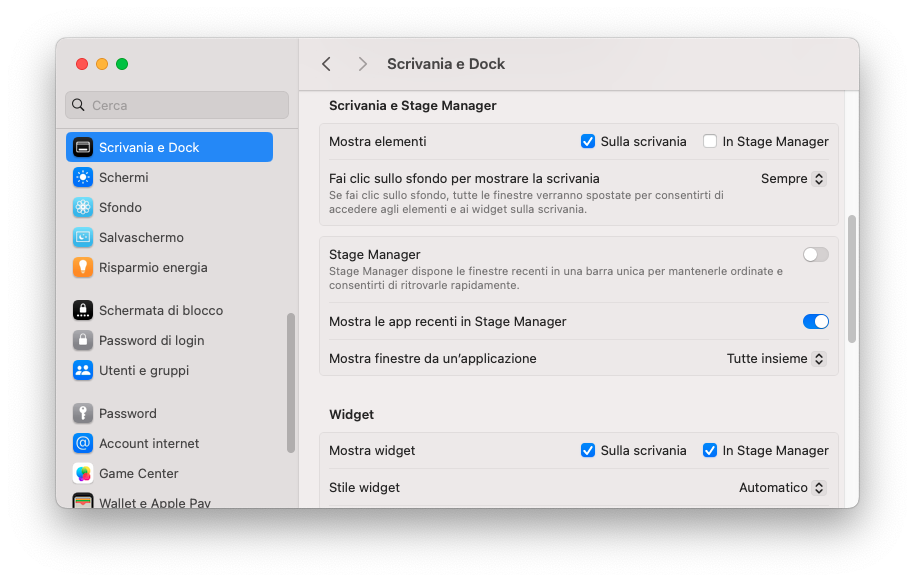Open Password di login lock icon

point(83,340)
